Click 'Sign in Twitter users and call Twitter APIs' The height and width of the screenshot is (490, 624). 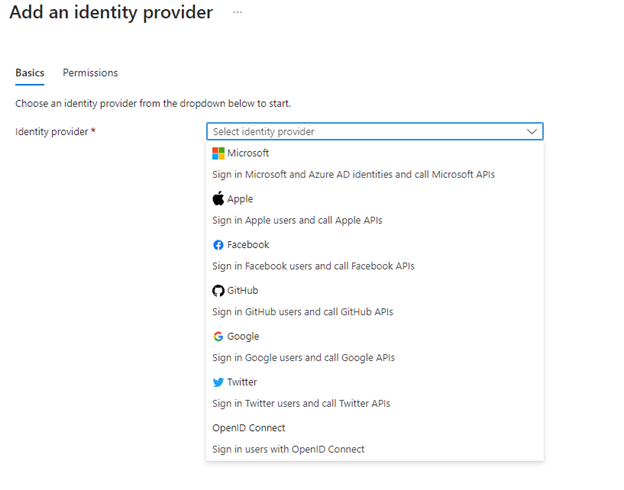pos(301,404)
